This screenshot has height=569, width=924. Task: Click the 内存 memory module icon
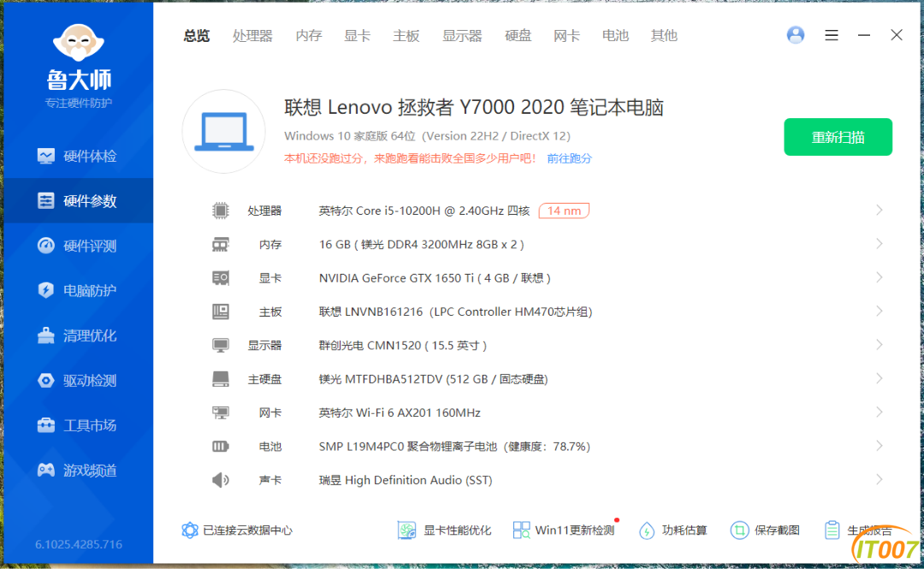click(x=221, y=244)
